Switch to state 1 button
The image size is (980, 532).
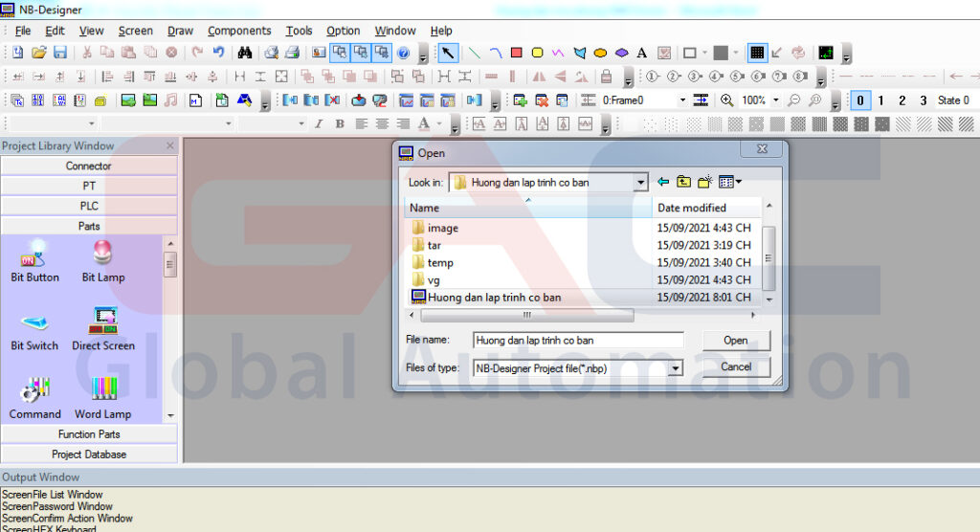click(x=881, y=100)
